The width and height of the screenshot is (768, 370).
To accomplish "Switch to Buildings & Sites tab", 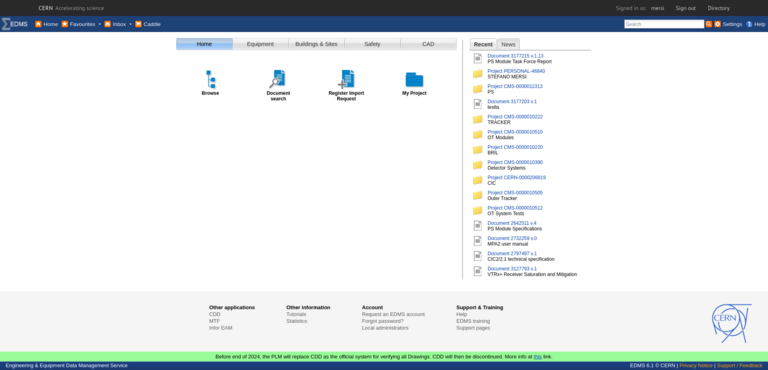I will (316, 44).
